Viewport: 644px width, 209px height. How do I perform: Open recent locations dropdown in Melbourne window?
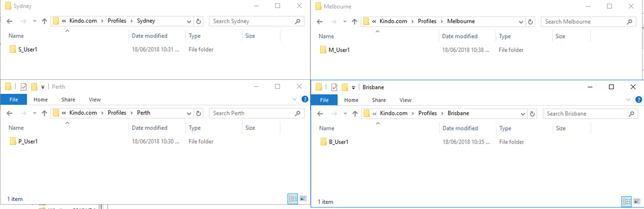345,21
